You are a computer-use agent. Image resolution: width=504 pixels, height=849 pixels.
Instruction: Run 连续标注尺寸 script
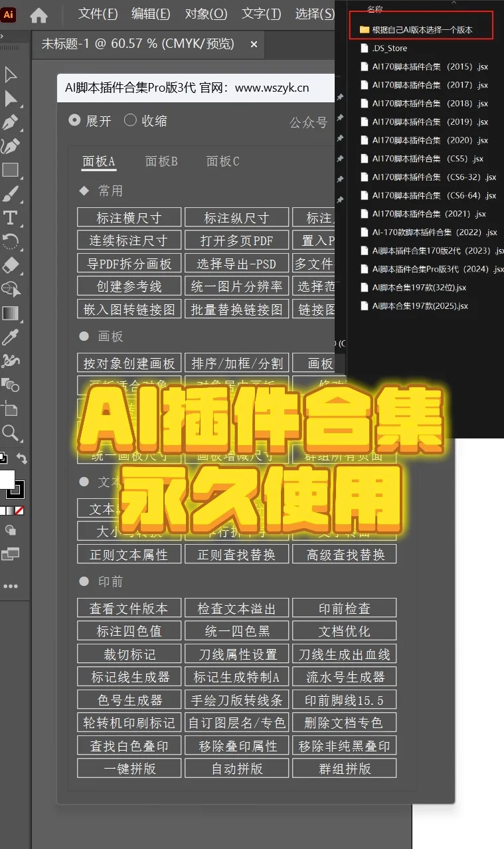pos(129,240)
